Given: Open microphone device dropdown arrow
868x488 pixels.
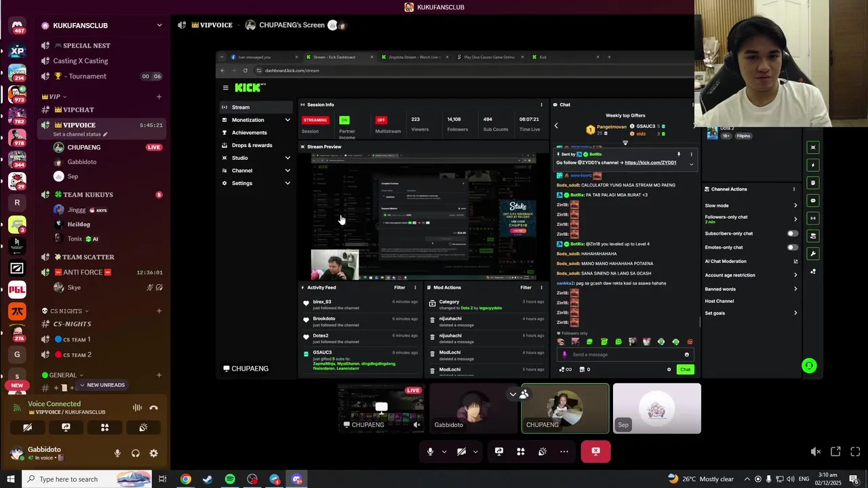Looking at the screenshot, I should click(x=444, y=451).
